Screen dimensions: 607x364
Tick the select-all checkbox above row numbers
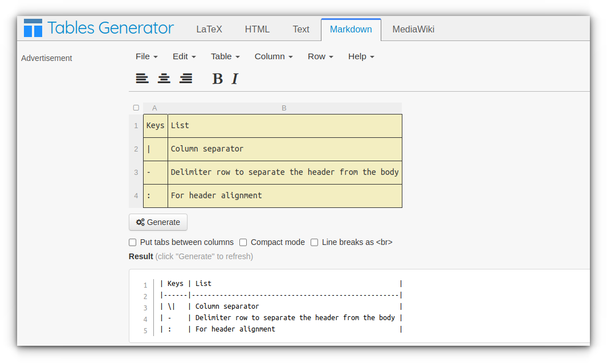coord(136,107)
